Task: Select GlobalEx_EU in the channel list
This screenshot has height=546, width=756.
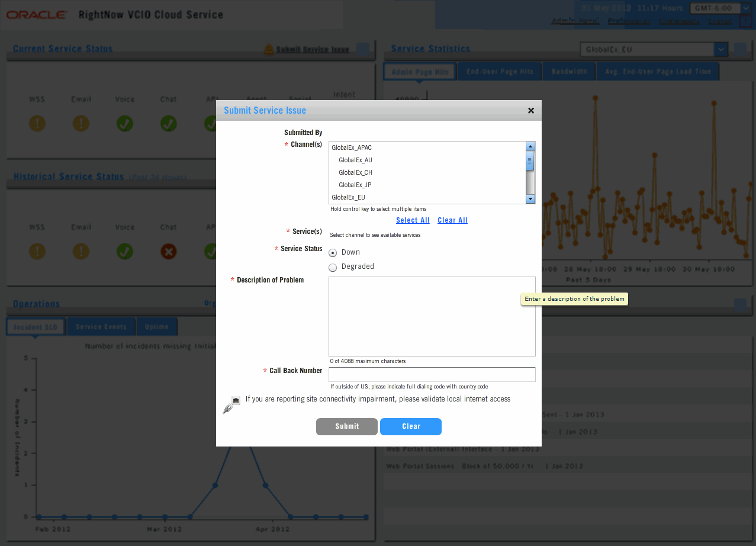Action: pyautogui.click(x=427, y=197)
